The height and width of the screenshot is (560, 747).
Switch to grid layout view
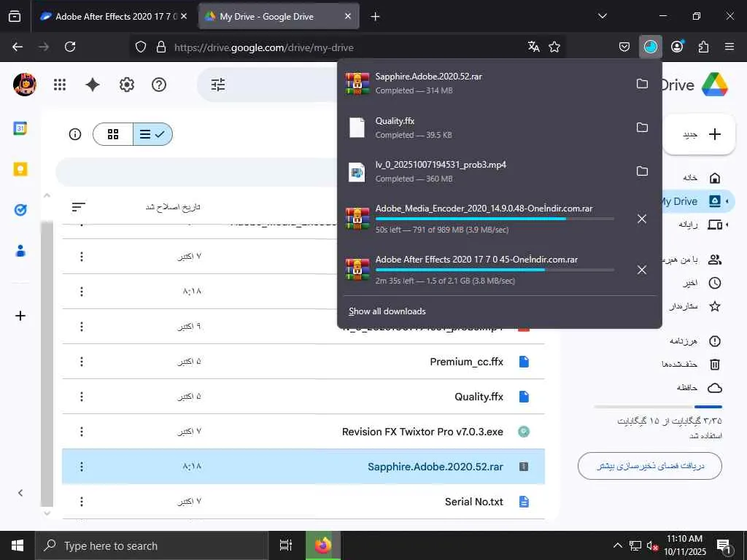point(113,134)
